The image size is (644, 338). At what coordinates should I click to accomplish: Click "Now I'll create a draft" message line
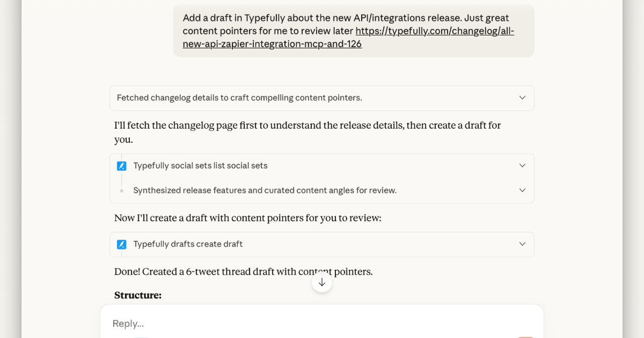247,218
